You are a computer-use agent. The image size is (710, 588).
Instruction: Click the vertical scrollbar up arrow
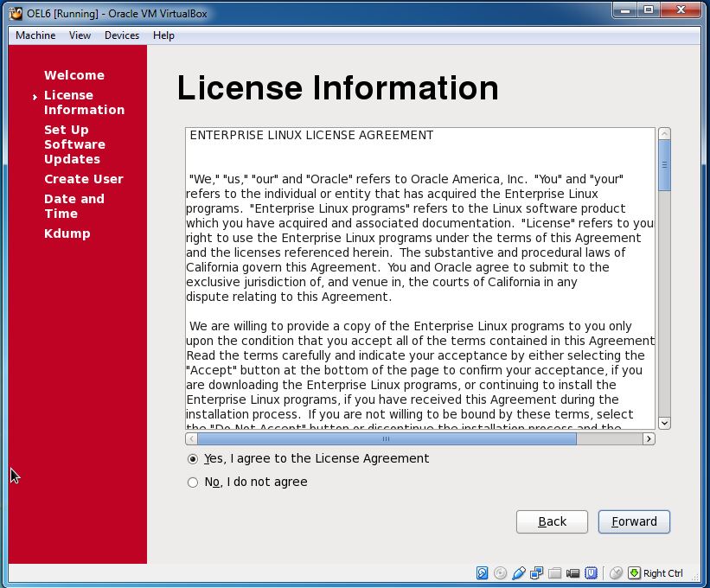[x=664, y=133]
